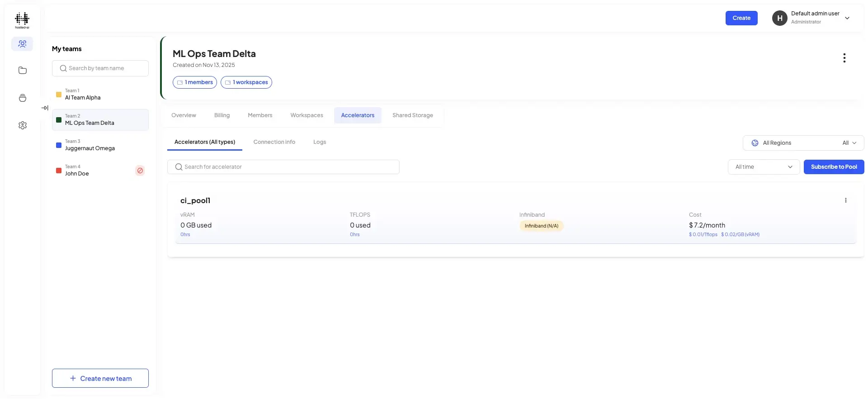The image size is (868, 399).
Task: Select Accelerators (All types) sub-tab
Action: (205, 142)
